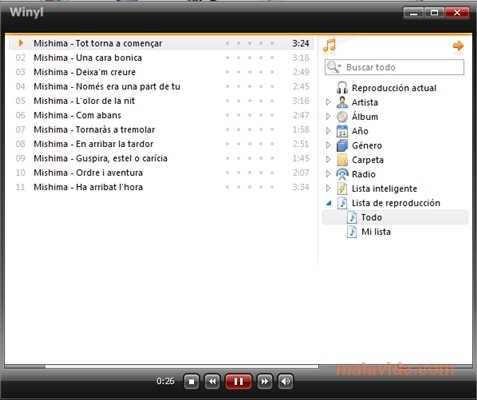Click the Álbum disc icon
The width and height of the screenshot is (477, 400).
[342, 117]
